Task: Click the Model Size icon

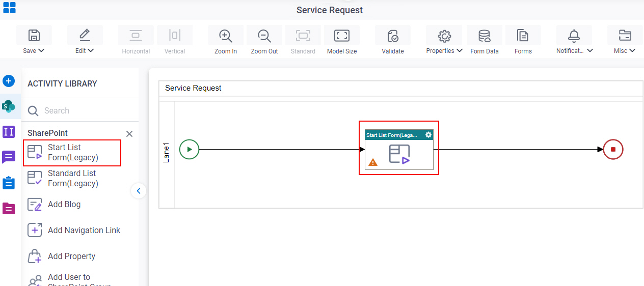Action: click(341, 36)
